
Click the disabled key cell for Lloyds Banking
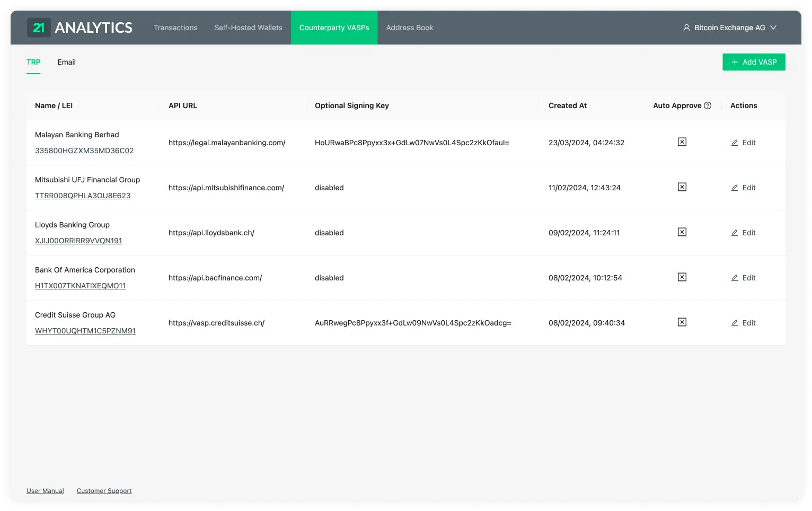click(329, 233)
